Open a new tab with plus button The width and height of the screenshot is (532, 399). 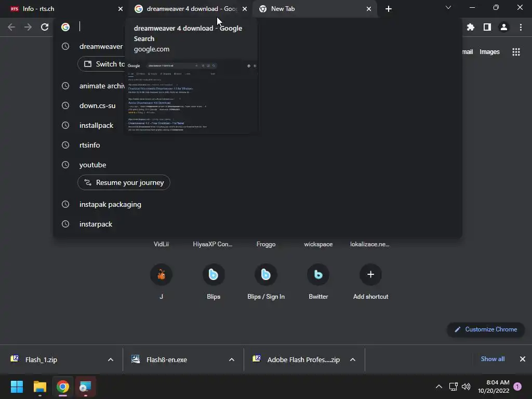pos(389,9)
